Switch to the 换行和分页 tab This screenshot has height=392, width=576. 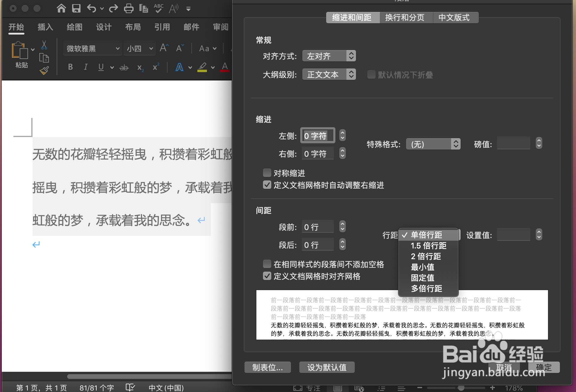point(406,17)
